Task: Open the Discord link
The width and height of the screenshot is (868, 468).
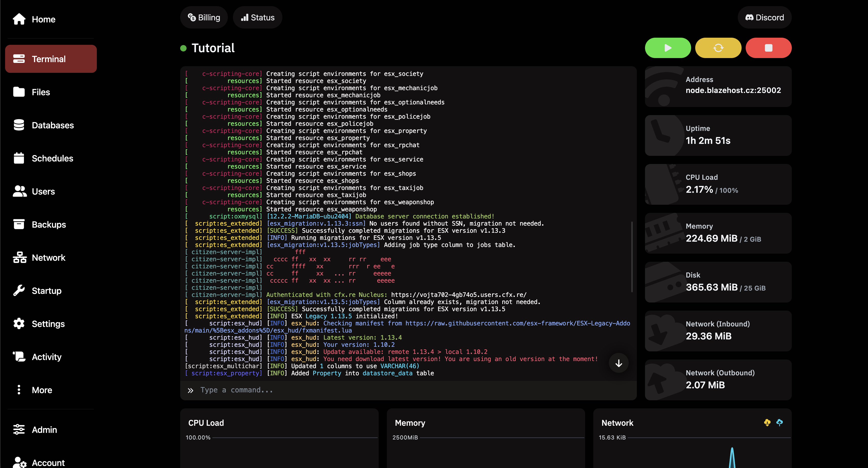Action: pos(764,18)
